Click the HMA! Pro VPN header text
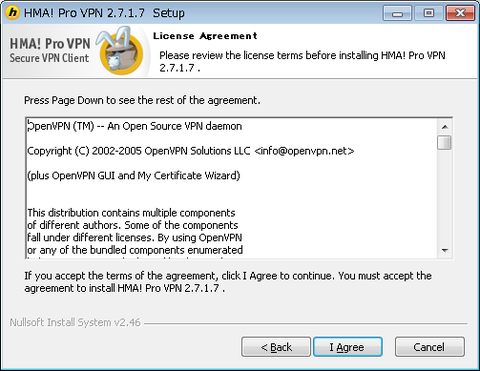The height and width of the screenshot is (371, 480). (x=50, y=44)
